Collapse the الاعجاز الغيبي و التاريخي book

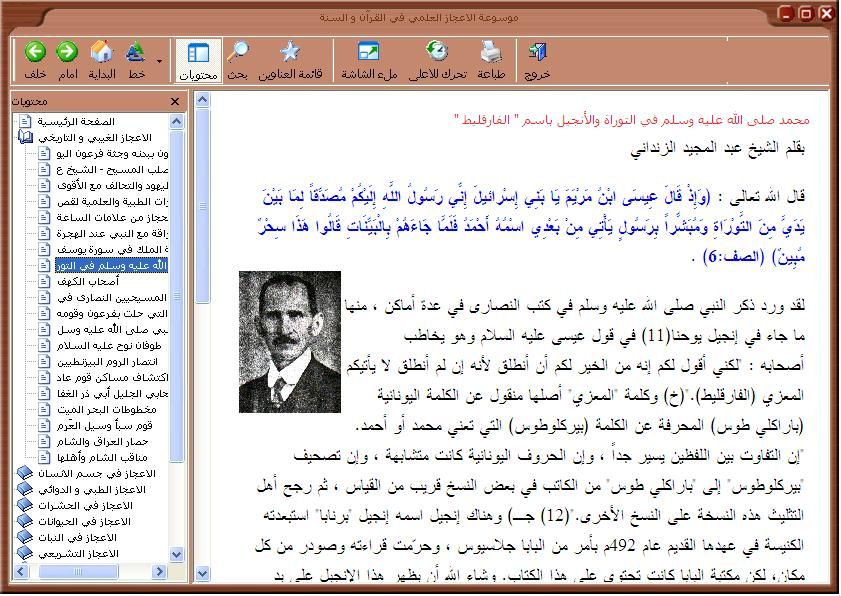pos(25,137)
